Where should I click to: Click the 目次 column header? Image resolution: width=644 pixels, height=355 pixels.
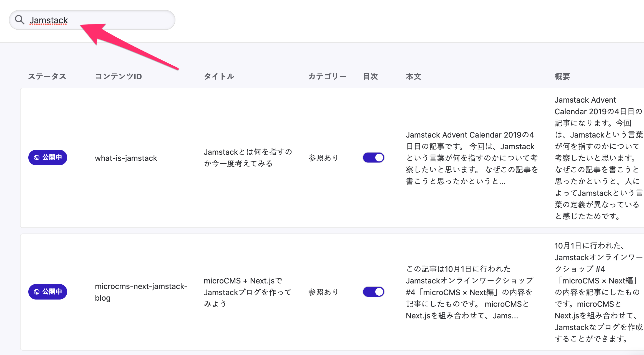[370, 76]
